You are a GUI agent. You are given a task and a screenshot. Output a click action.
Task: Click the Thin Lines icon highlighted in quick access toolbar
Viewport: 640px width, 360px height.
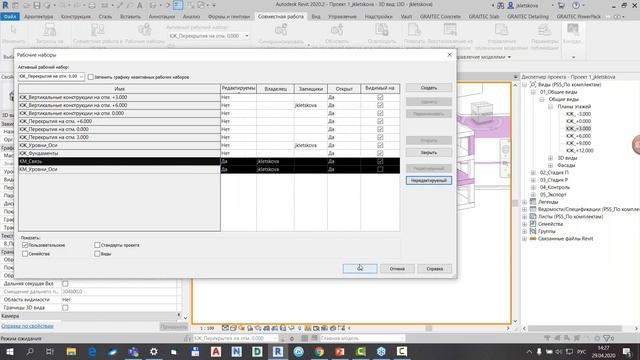click(178, 5)
